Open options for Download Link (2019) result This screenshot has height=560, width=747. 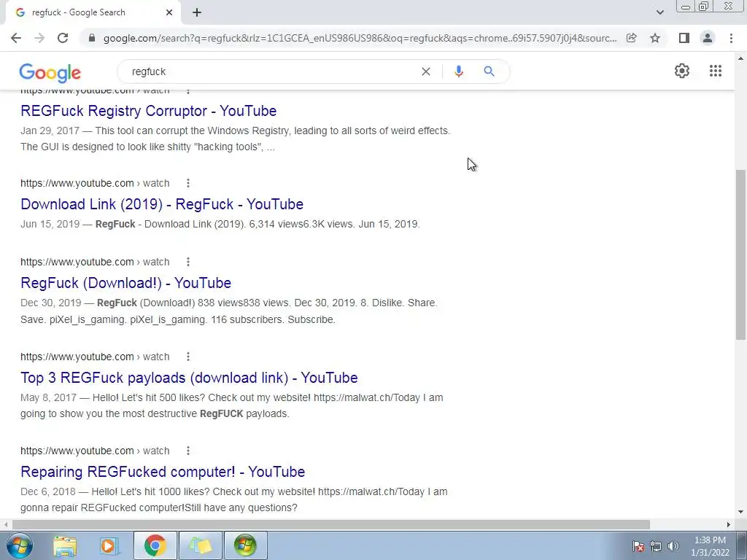coord(188,183)
